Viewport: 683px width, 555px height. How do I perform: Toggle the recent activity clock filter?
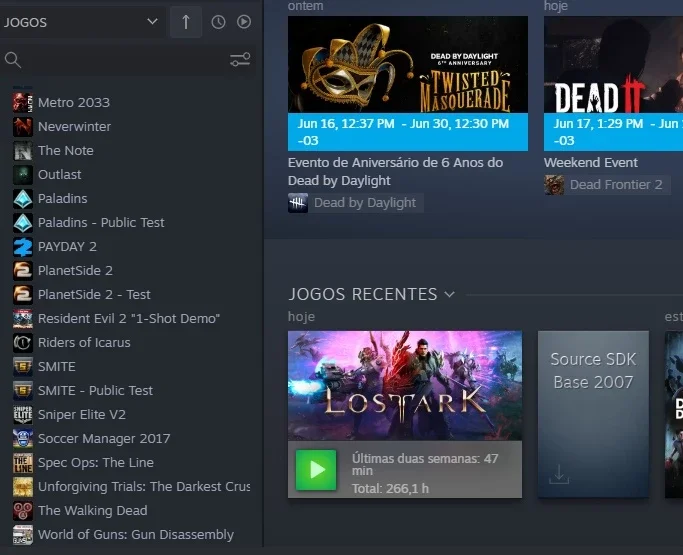(x=218, y=22)
